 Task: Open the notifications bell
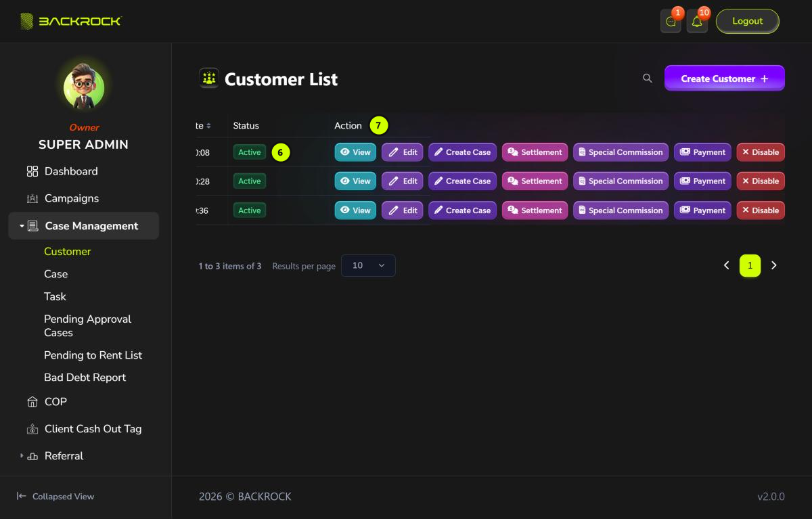pos(697,22)
